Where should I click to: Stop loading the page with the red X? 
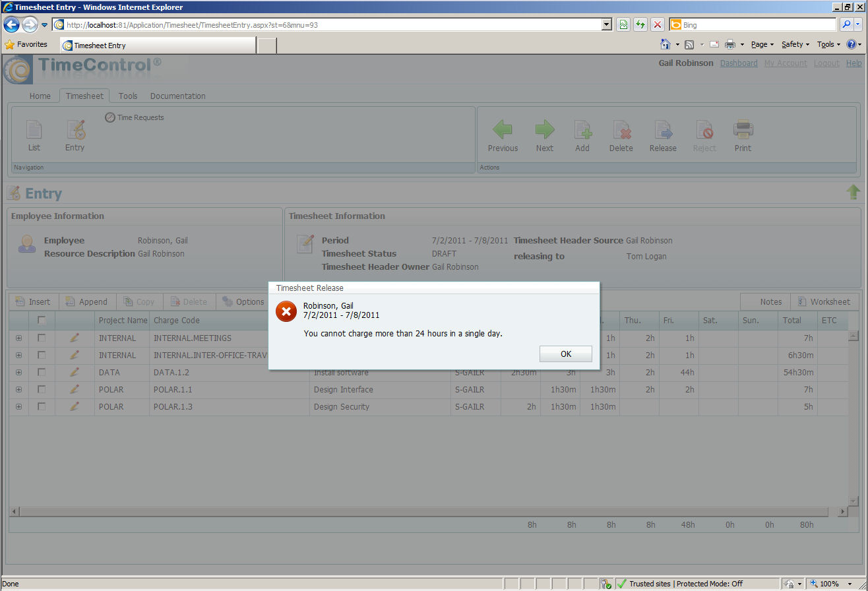658,25
